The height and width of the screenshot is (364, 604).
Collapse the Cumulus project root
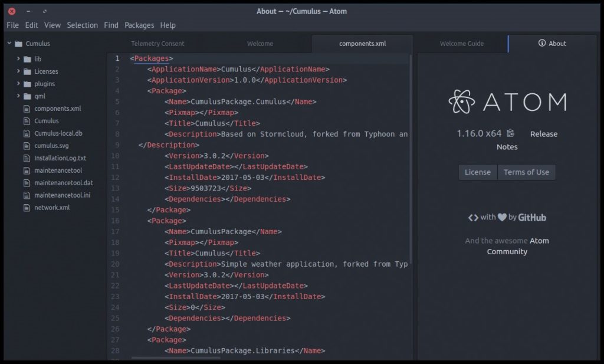click(x=9, y=43)
